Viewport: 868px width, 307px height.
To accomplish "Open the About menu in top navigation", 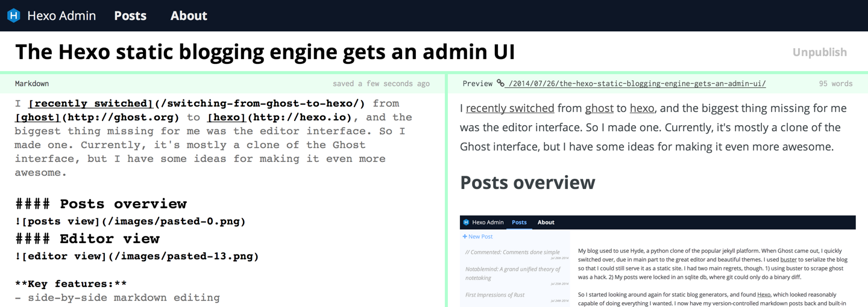I will [x=189, y=16].
